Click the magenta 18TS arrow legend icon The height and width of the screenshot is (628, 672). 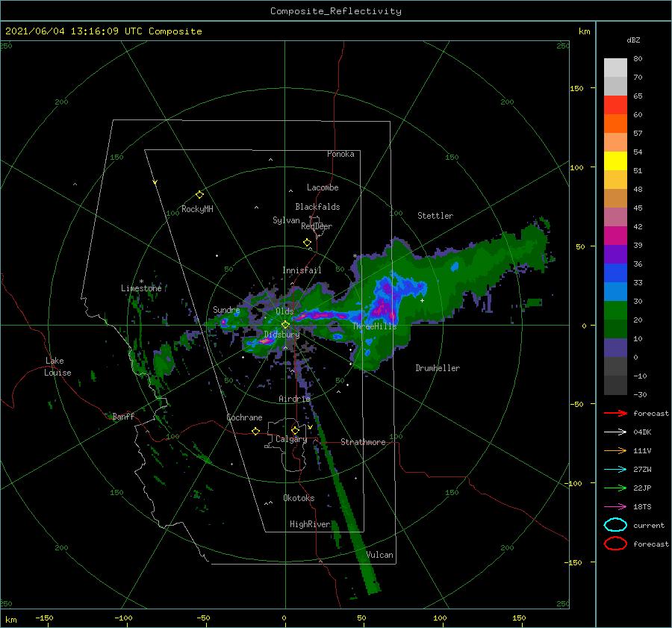pos(615,507)
